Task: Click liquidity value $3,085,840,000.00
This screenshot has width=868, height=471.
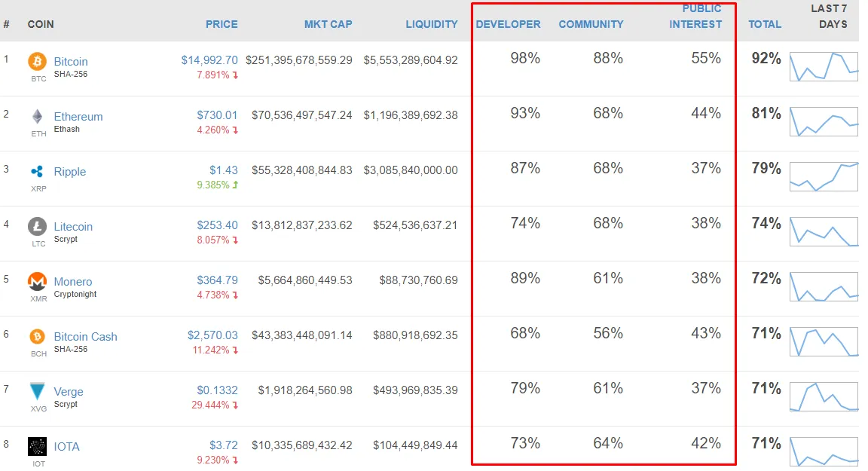Action: 411,170
